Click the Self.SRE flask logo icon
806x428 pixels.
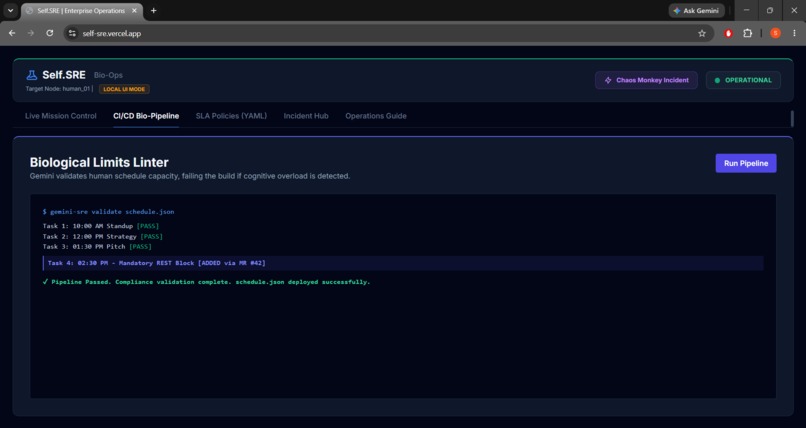coord(32,75)
